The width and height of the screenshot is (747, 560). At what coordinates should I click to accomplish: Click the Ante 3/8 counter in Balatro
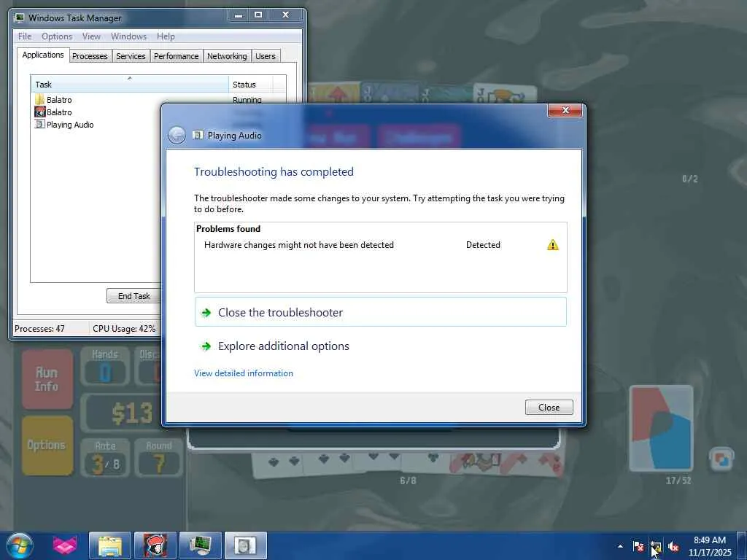(x=105, y=458)
